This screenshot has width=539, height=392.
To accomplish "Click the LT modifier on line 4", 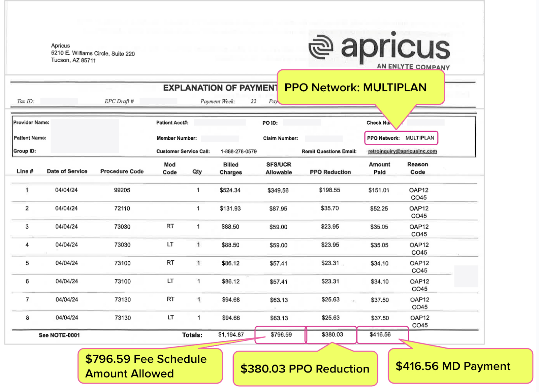I will (x=170, y=244).
